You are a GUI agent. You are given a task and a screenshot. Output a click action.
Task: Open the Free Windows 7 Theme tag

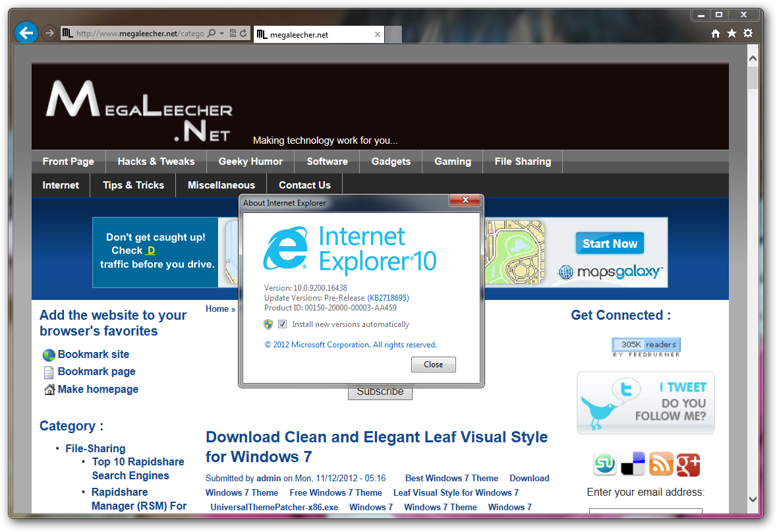[336, 493]
